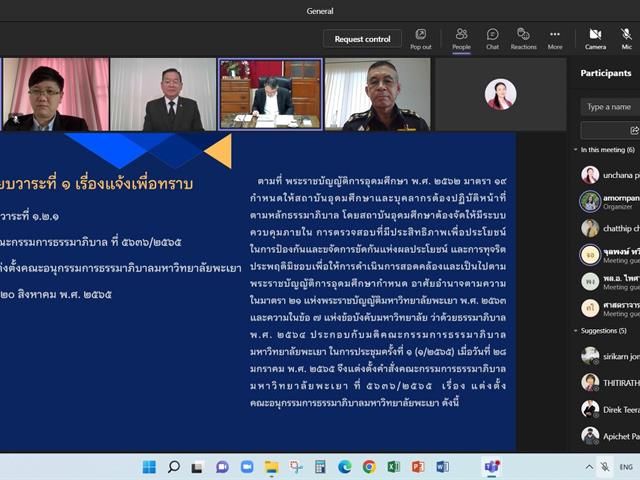Image resolution: width=640 pixels, height=480 pixels.
Task: Click the Type a name search field
Action: click(610, 107)
